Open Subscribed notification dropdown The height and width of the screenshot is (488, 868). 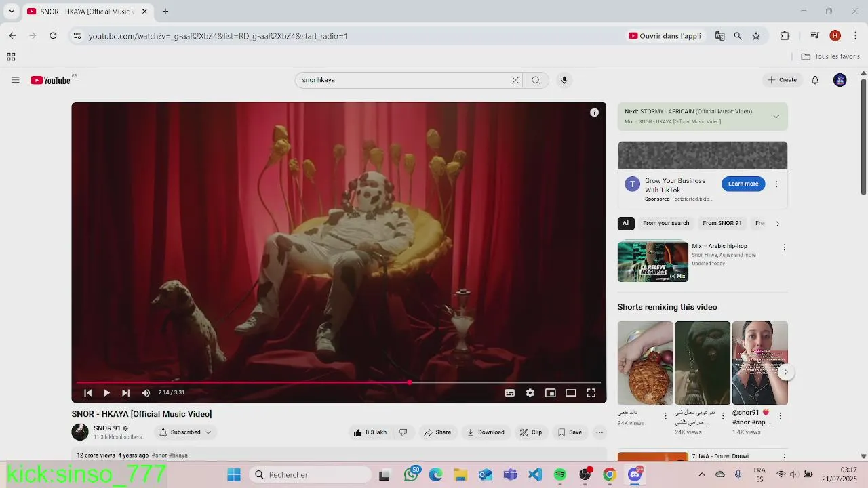click(185, 432)
